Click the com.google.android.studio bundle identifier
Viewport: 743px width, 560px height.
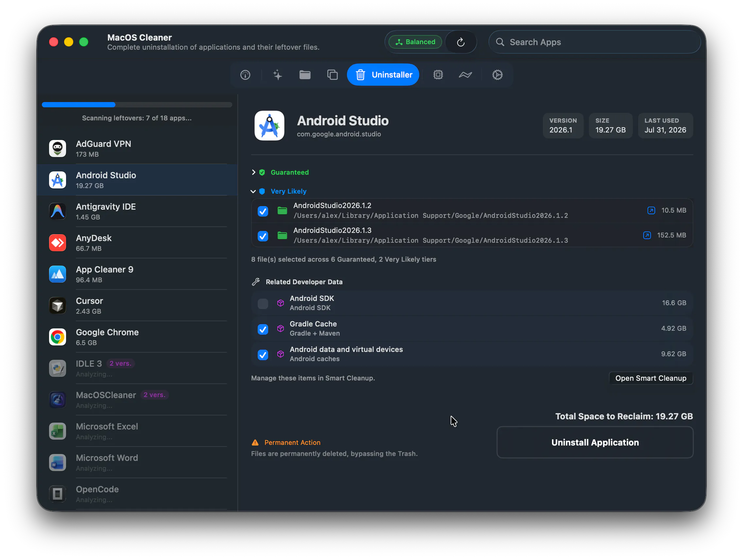pyautogui.click(x=338, y=134)
